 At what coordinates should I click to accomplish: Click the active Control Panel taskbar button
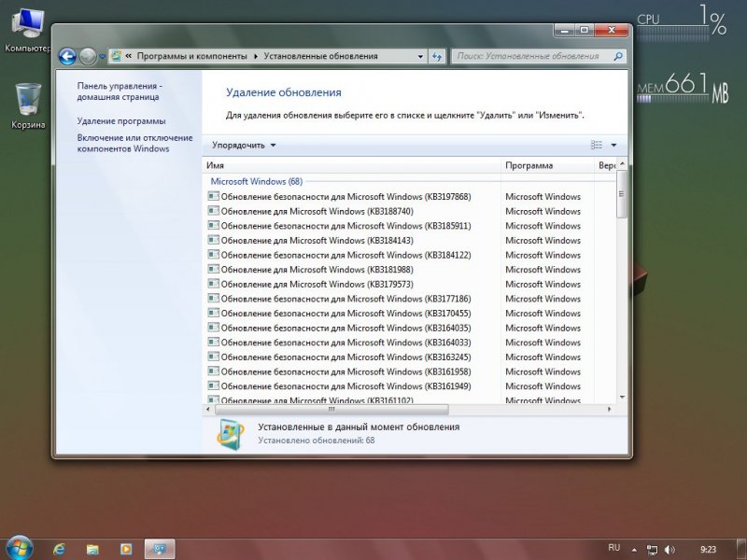[160, 549]
